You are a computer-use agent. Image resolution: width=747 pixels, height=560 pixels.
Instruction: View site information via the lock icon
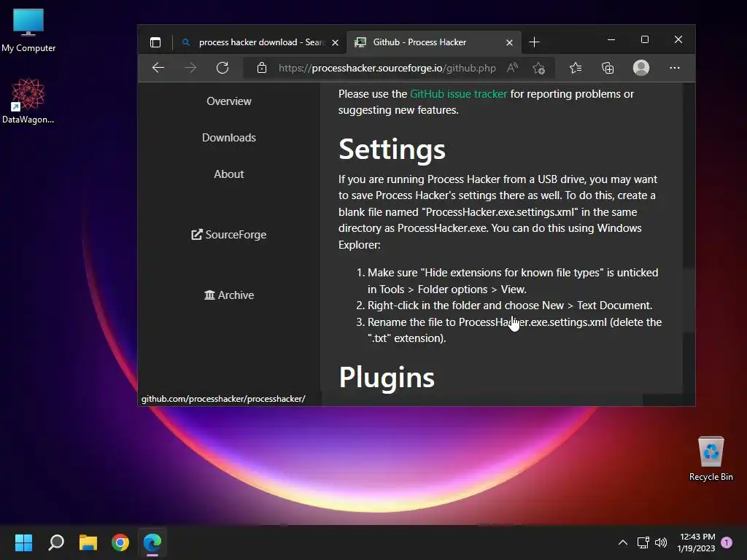[x=262, y=68]
